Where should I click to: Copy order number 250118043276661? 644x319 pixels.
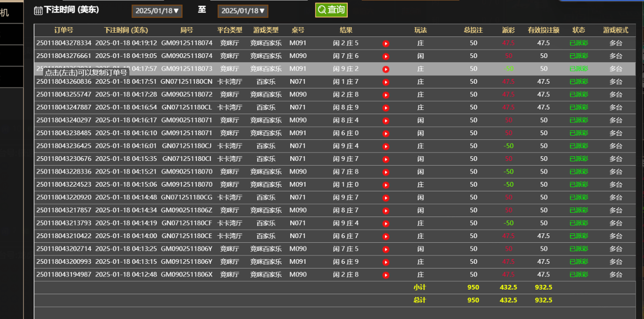point(64,56)
